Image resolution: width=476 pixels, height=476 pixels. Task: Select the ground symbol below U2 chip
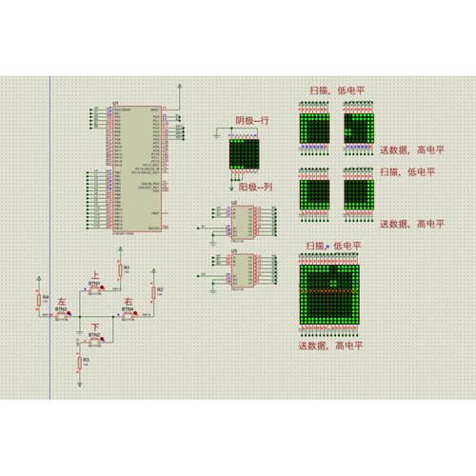coord(213,244)
